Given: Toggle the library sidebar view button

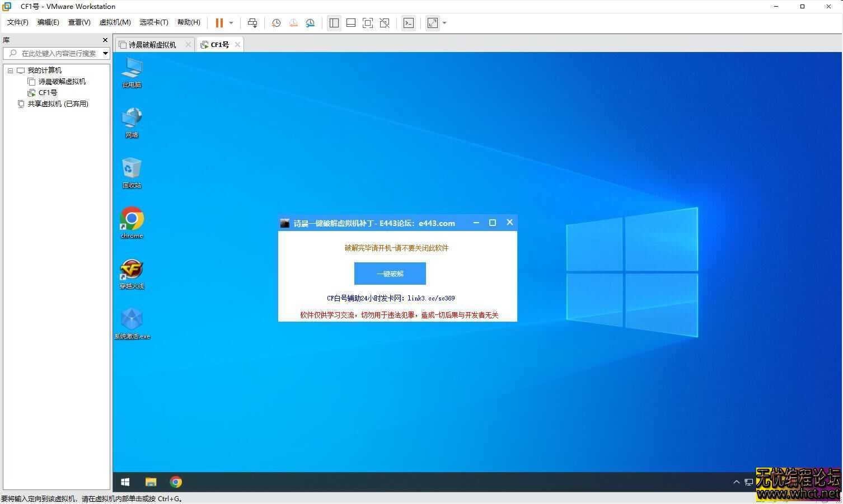Looking at the screenshot, I should tap(334, 23).
